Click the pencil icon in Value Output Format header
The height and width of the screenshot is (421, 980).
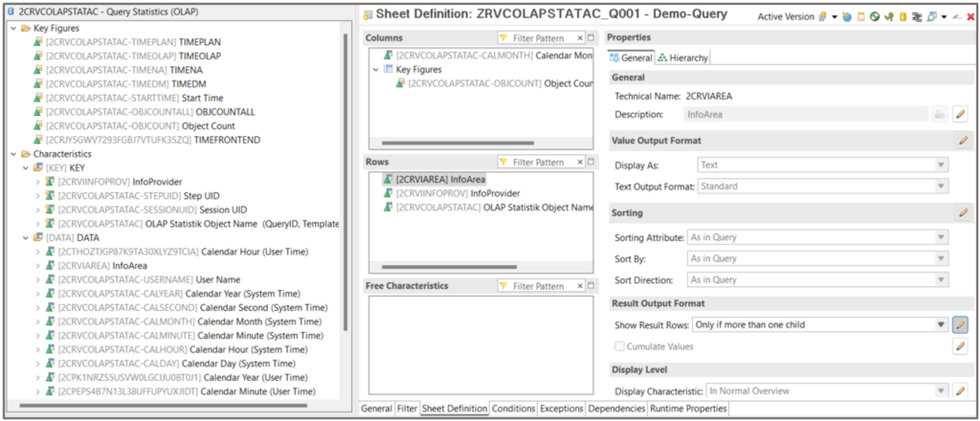pyautogui.click(x=963, y=141)
